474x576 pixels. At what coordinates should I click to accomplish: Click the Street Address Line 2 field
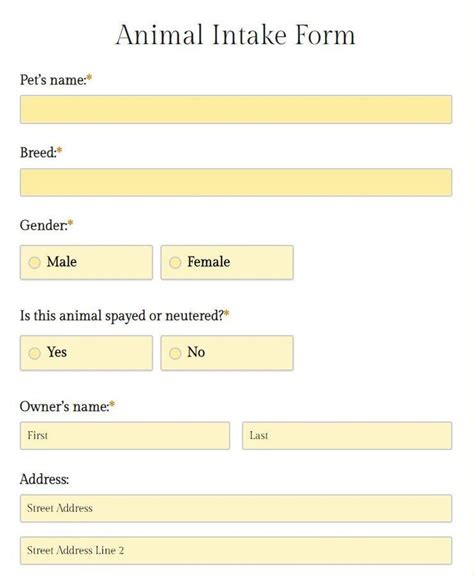[x=236, y=551]
